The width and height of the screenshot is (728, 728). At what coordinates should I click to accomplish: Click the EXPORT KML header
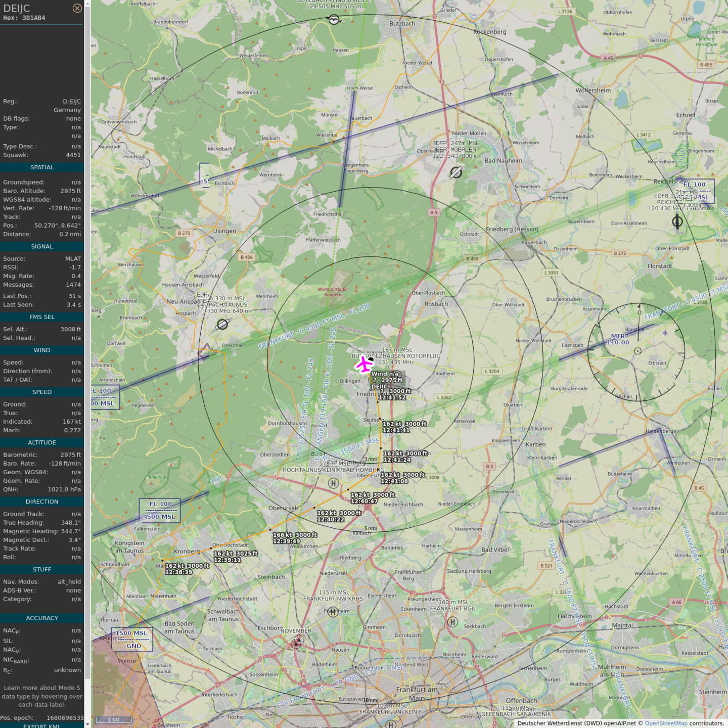42,725
